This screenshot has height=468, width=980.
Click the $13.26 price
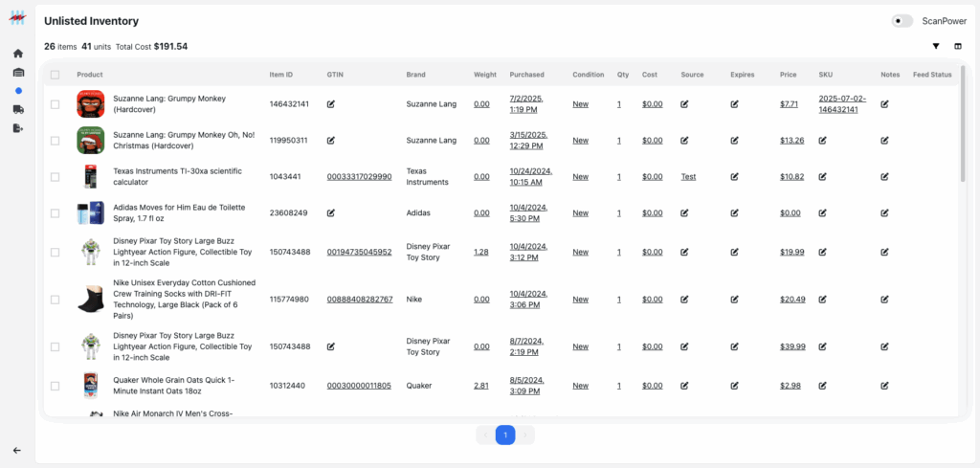[791, 141]
